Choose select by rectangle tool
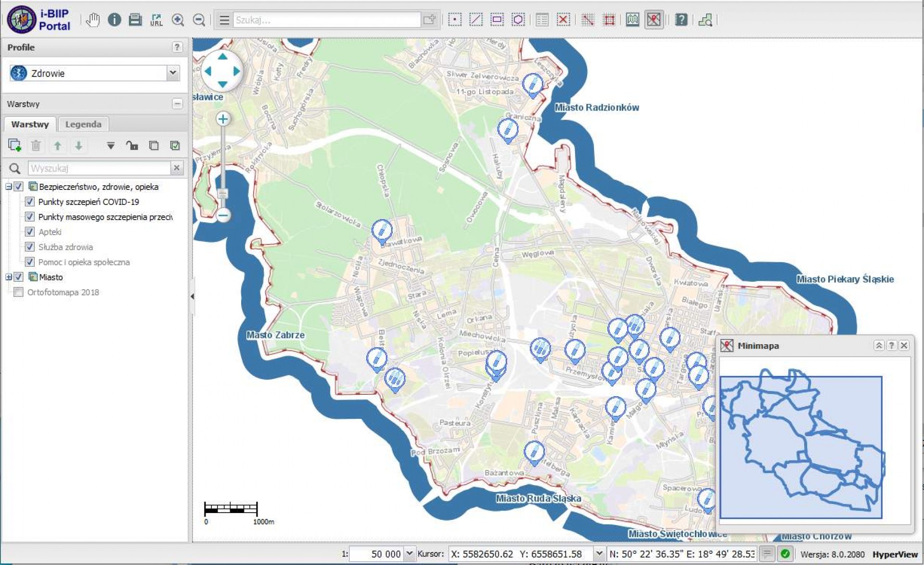Screen dimensions: 924x565 pyautogui.click(x=497, y=20)
